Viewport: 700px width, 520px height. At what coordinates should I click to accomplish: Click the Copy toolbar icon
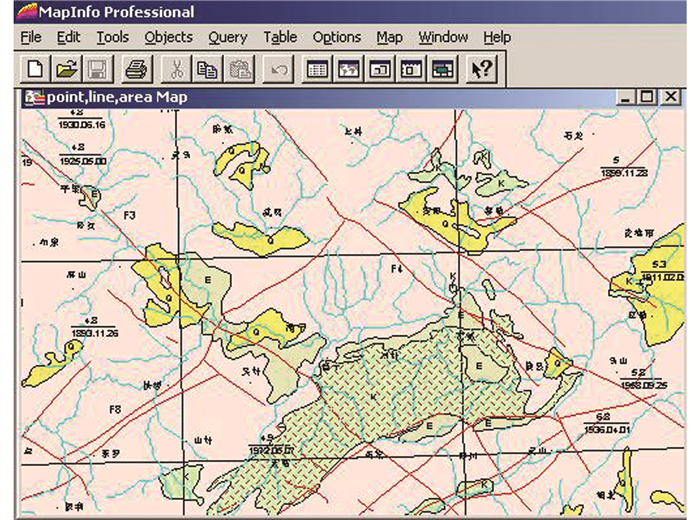pyautogui.click(x=207, y=69)
